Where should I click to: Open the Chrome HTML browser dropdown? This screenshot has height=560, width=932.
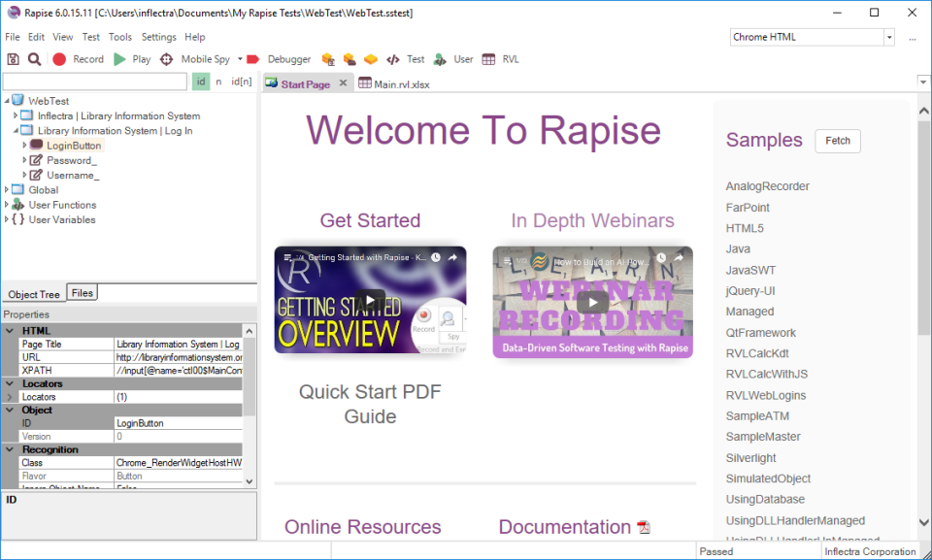[888, 36]
